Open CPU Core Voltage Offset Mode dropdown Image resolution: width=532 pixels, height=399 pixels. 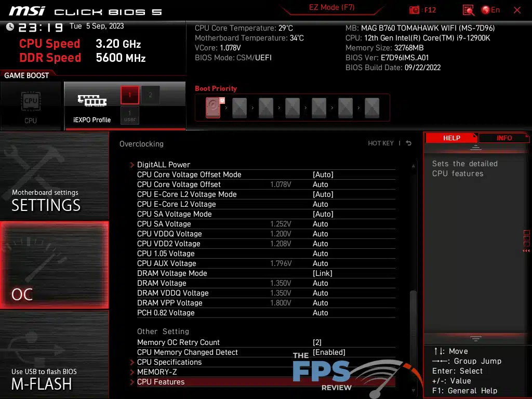pyautogui.click(x=323, y=175)
